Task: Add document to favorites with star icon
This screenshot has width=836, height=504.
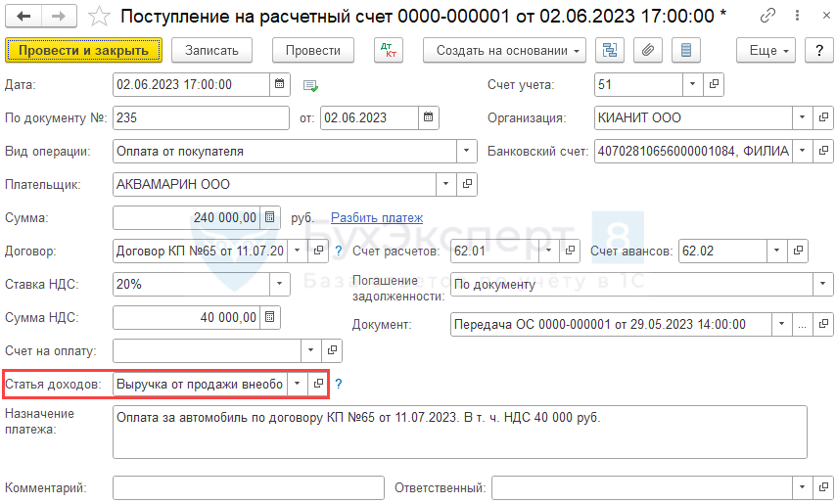Action: click(98, 17)
